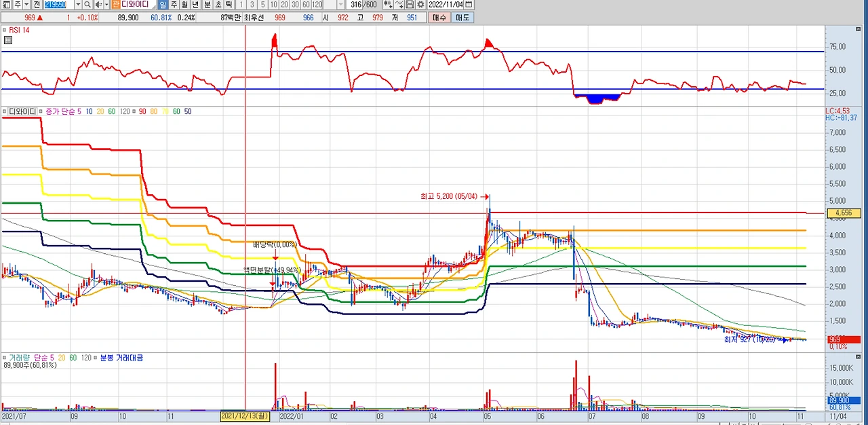Click the 배당락(0.00%) annotation
Image resolution: width=868 pixels, height=425 pixels.
click(x=275, y=244)
